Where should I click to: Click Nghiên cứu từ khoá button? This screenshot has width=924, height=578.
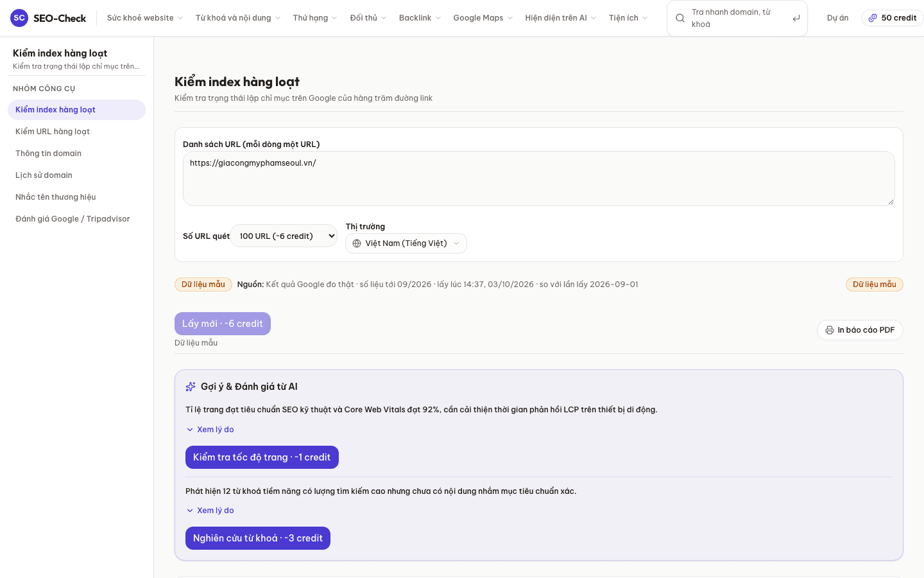pos(258,538)
